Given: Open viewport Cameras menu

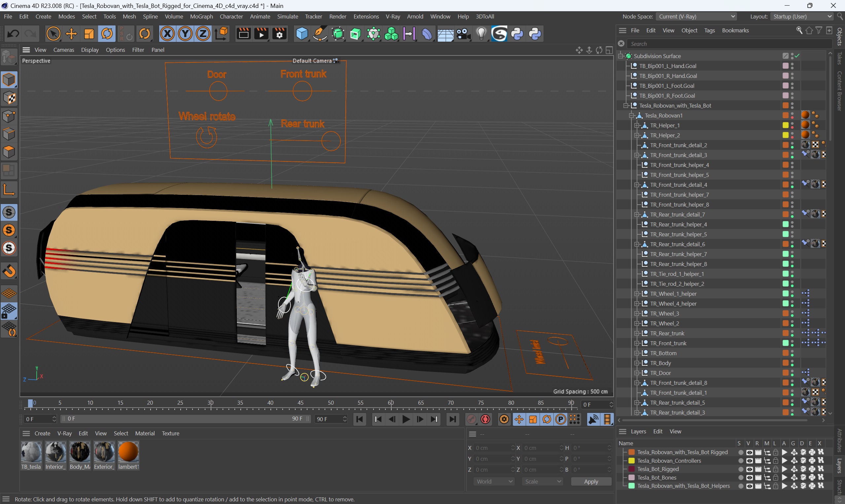Looking at the screenshot, I should pos(63,50).
